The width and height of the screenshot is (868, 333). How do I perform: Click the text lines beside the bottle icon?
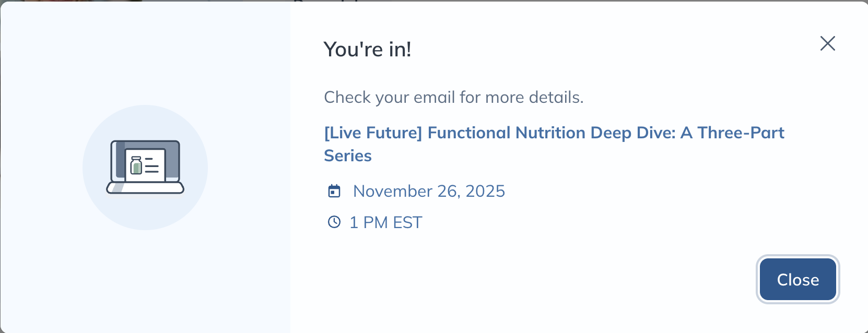coord(152,165)
